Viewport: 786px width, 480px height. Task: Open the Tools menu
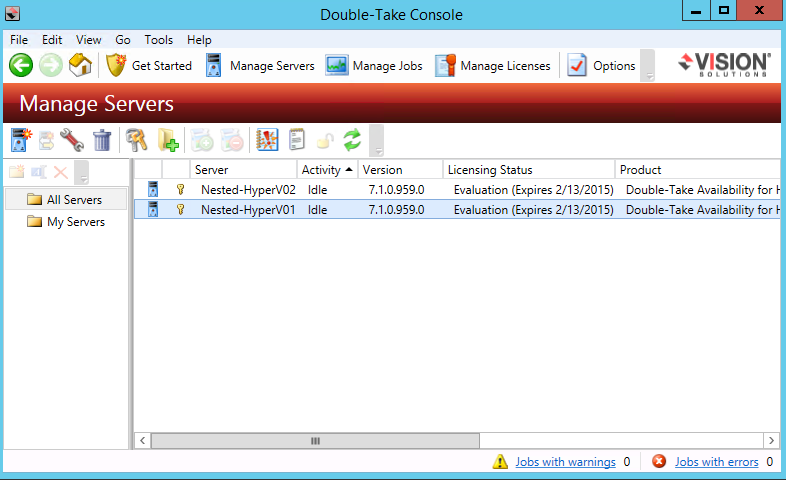pyautogui.click(x=158, y=40)
